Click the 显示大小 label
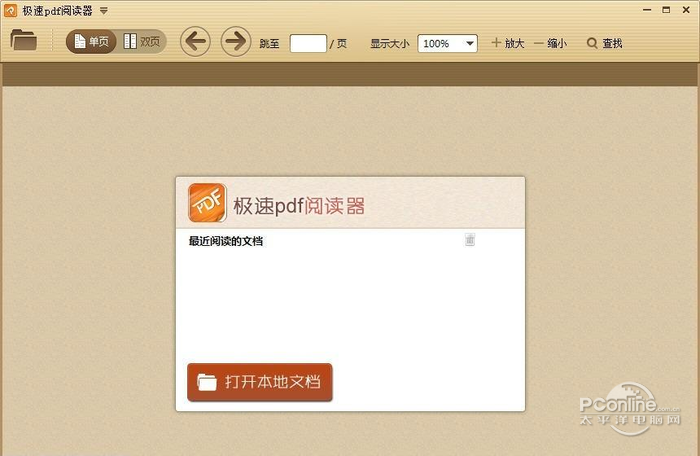This screenshot has width=700, height=456. point(389,43)
